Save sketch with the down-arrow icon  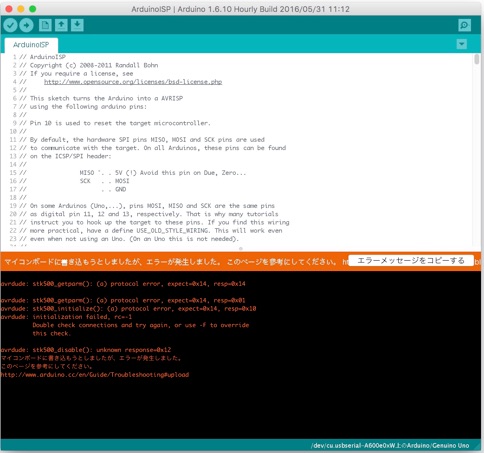[x=77, y=25]
